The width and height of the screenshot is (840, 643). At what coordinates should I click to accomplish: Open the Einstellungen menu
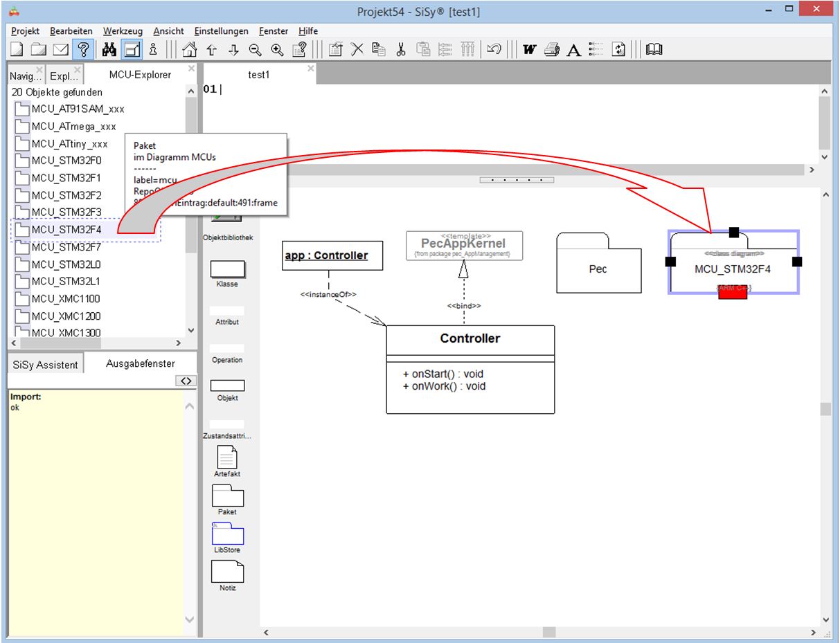tap(221, 31)
